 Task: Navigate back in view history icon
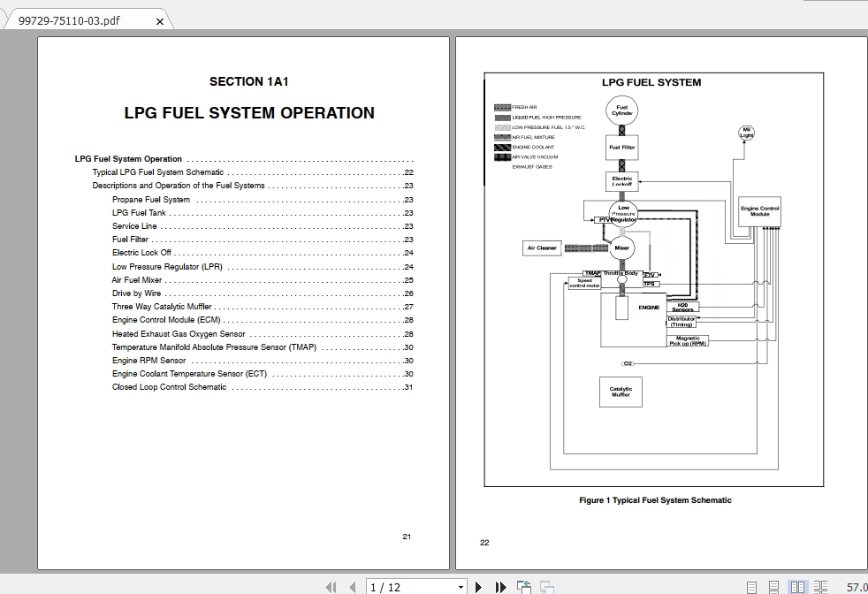[x=522, y=585]
